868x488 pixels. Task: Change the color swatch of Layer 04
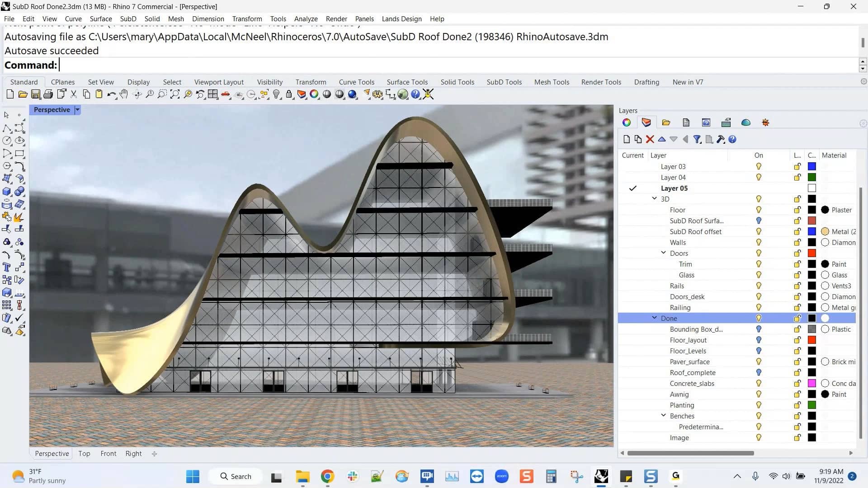point(812,177)
